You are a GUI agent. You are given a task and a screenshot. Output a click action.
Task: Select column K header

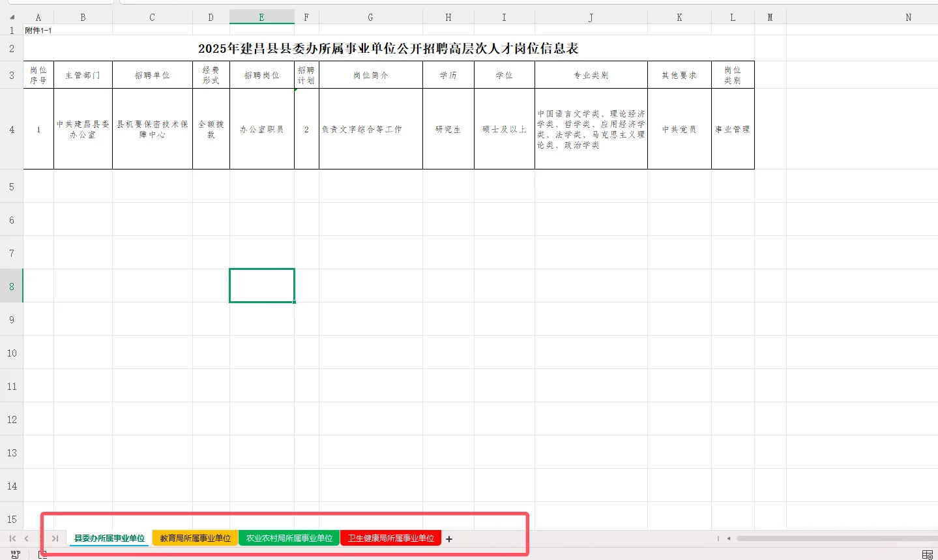coord(679,18)
